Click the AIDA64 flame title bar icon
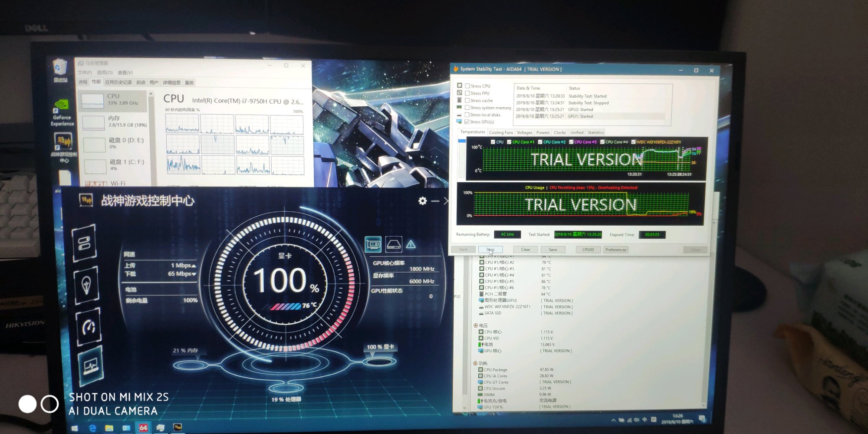The height and width of the screenshot is (434, 868). (x=456, y=69)
